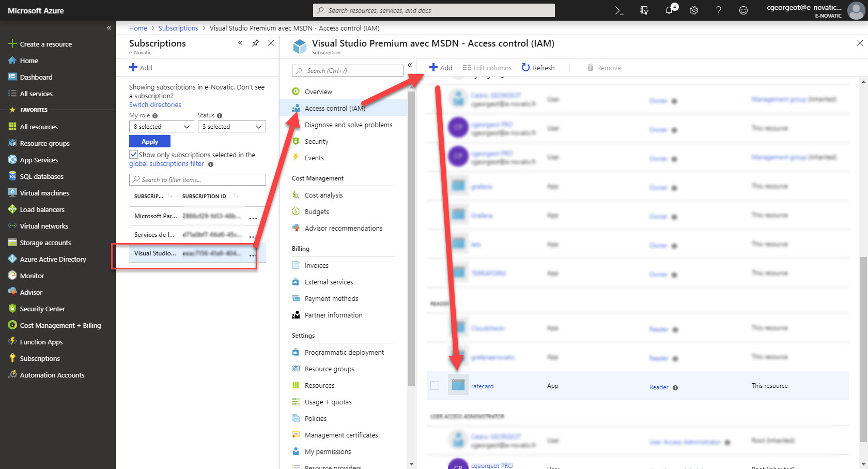Collapse the resource menu pane

click(x=410, y=65)
